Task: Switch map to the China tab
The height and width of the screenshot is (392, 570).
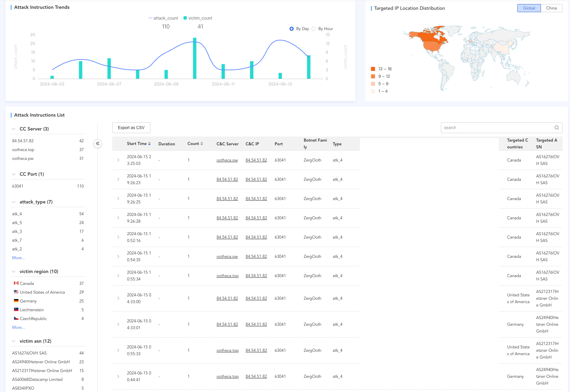Action: [x=551, y=8]
